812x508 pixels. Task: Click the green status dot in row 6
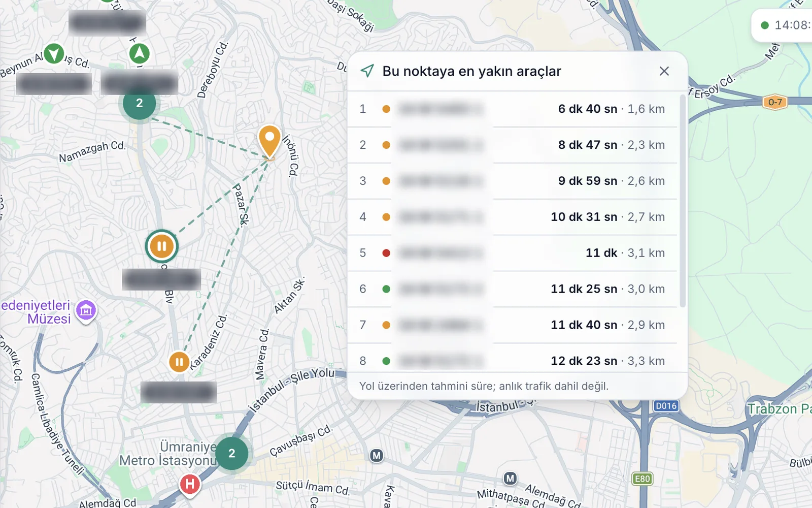[386, 289]
